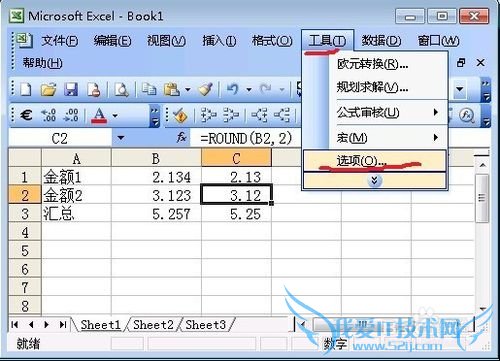500x361 pixels.
Task: Click the last sheet navigation arrow
Action: (63, 324)
